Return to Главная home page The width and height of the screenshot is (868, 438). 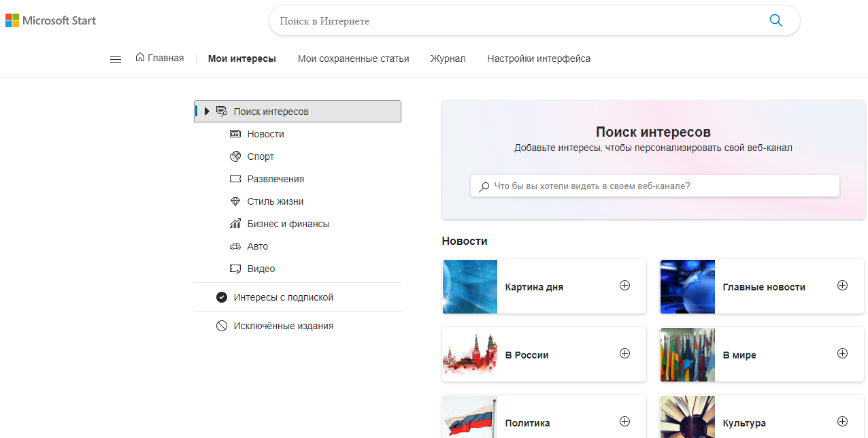(x=160, y=58)
